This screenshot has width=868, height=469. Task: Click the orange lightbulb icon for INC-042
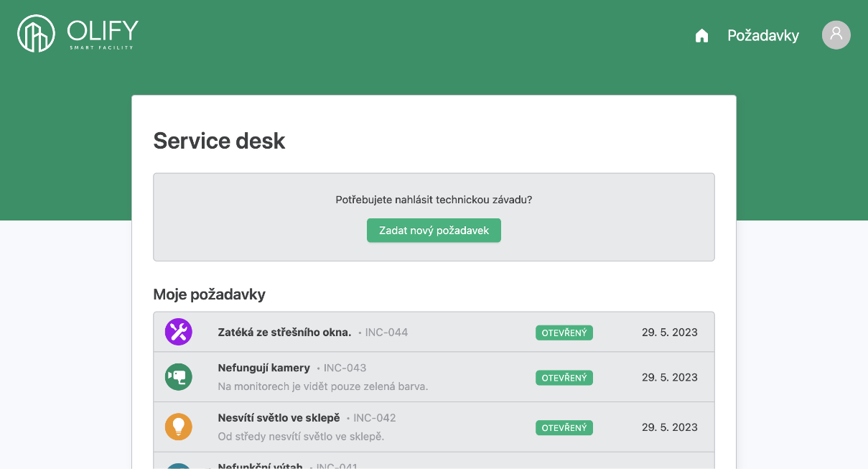click(x=179, y=427)
